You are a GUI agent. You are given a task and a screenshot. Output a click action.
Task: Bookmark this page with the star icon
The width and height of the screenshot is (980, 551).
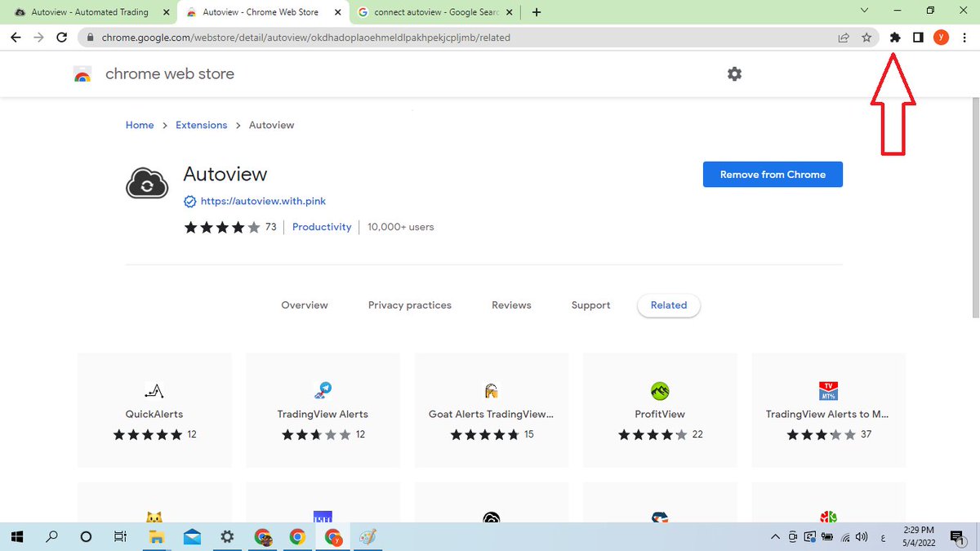pos(866,37)
